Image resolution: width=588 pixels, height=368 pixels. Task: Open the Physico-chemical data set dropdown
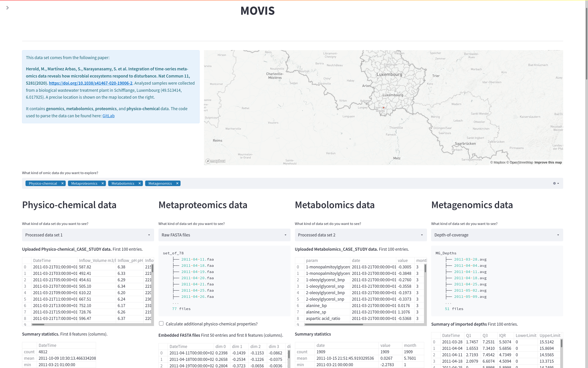(88, 235)
